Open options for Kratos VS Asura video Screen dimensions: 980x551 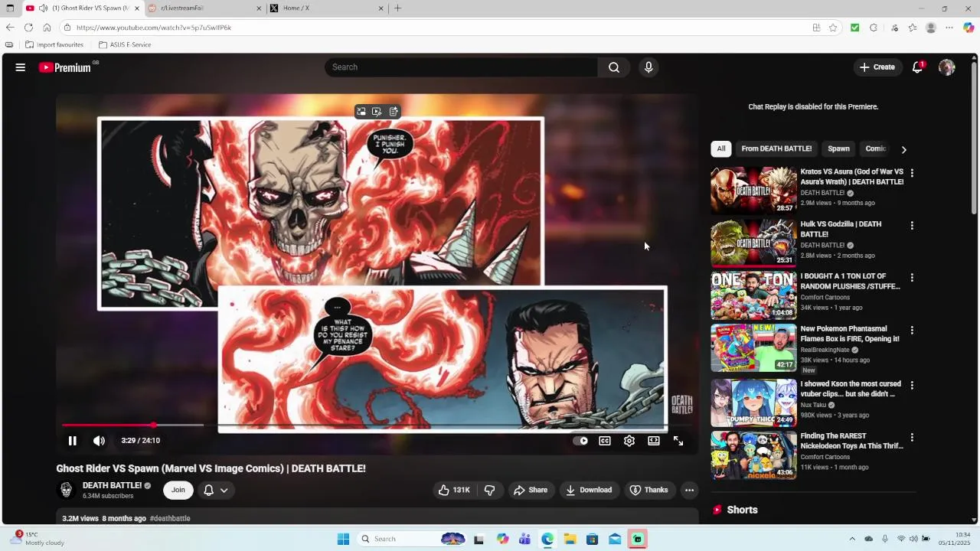tap(911, 173)
